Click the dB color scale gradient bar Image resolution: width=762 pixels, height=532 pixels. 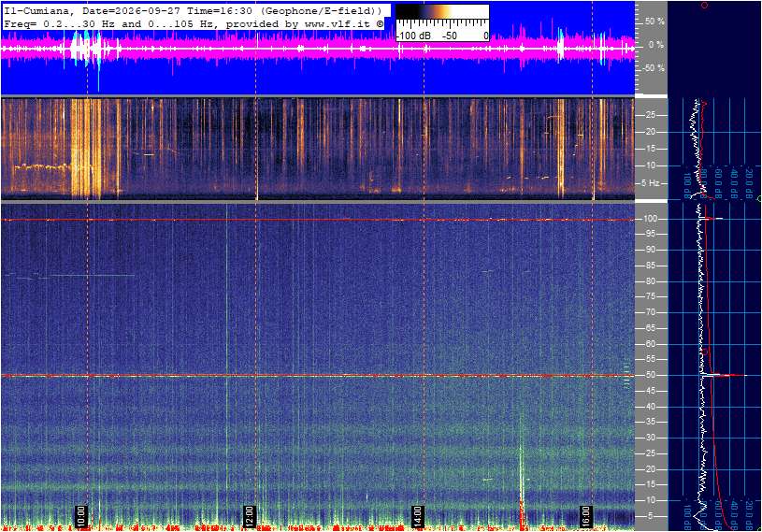coord(442,11)
